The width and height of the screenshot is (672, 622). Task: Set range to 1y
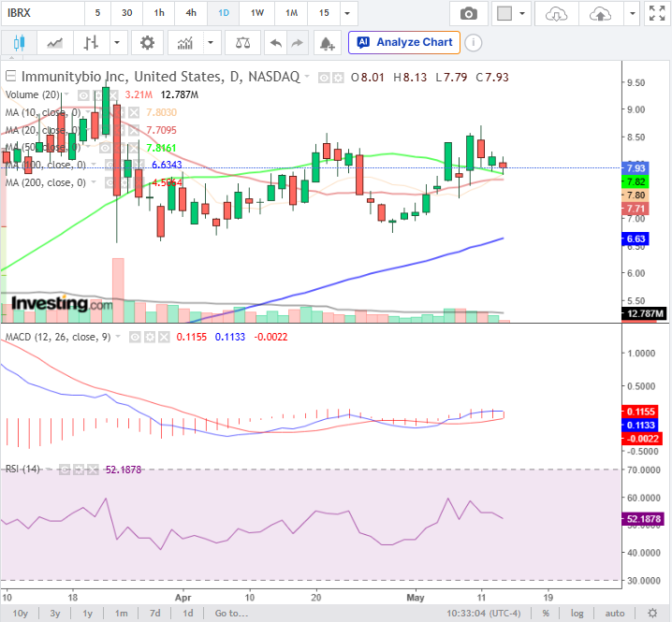87,613
